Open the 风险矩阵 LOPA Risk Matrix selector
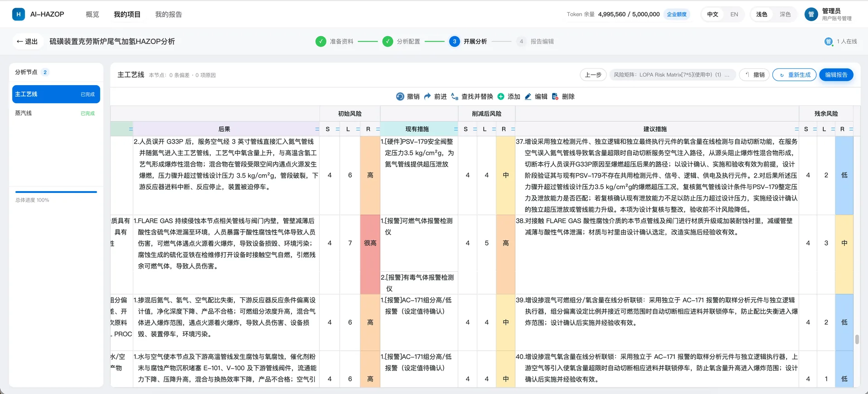Screen dimensions: 868x394 [x=672, y=75]
